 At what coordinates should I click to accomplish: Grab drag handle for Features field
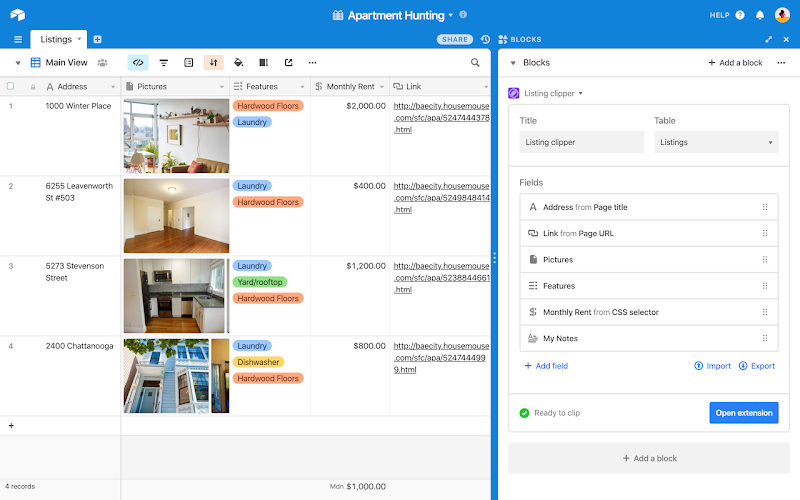(x=765, y=286)
